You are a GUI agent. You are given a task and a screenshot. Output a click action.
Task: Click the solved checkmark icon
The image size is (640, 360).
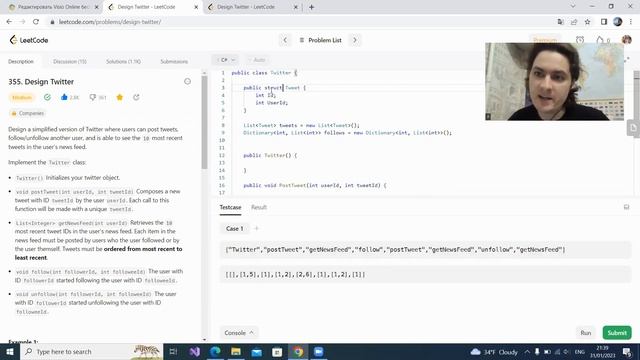click(x=47, y=97)
